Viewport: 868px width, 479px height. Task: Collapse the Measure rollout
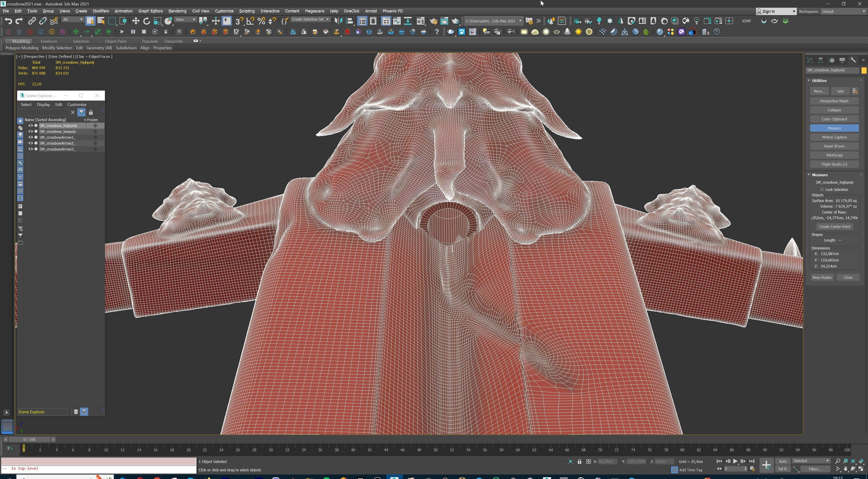click(819, 175)
